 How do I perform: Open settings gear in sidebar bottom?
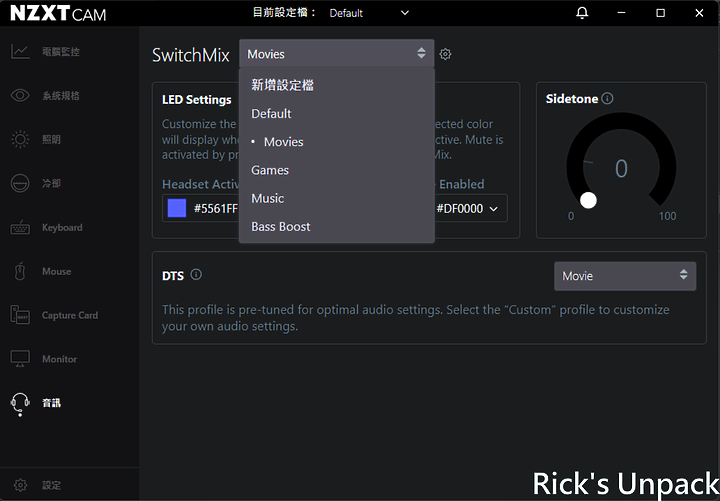point(20,485)
